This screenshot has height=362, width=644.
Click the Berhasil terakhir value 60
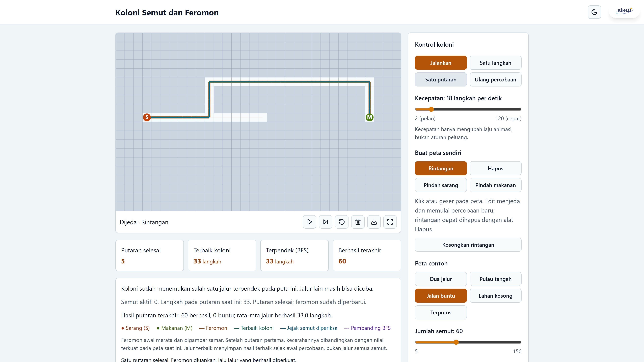point(342,261)
